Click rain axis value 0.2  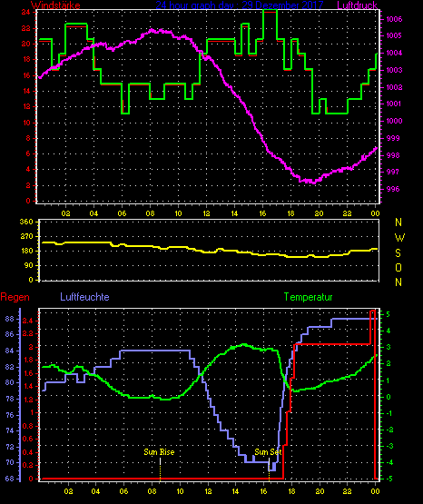(x=27, y=466)
